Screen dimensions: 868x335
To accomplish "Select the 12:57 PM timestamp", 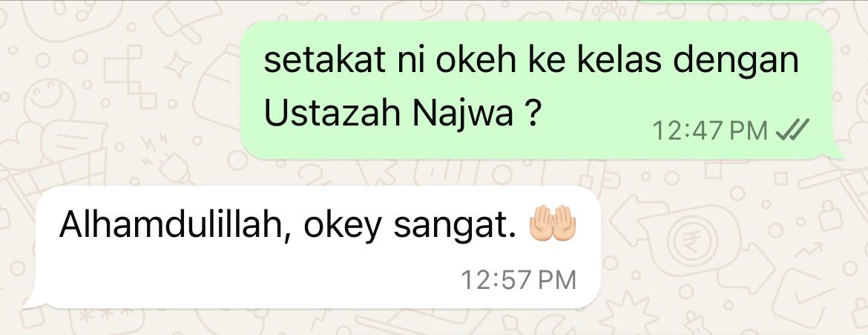I will tap(519, 279).
